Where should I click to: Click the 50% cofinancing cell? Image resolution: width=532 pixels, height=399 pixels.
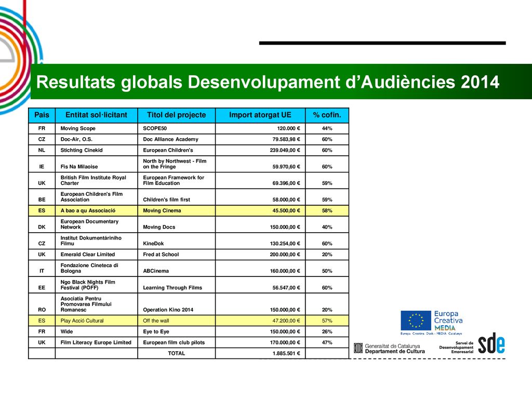(x=327, y=268)
